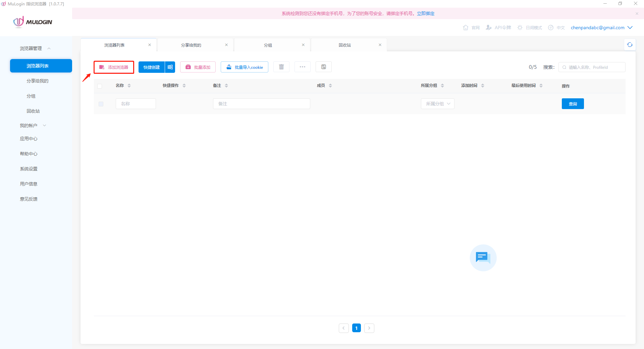The image size is (644, 349).
Task: Tick the checkbox in the filter row
Action: 101,104
